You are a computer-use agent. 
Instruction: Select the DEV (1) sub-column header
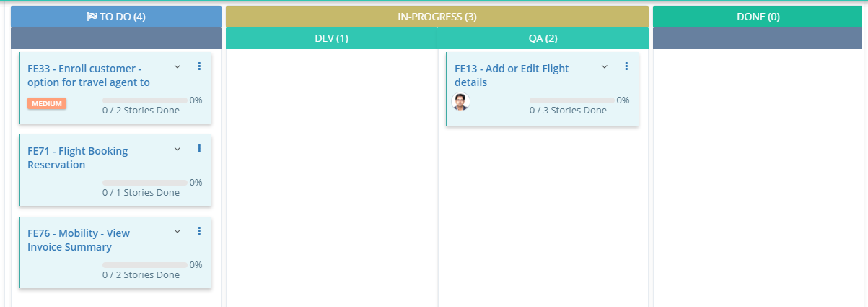(x=331, y=38)
